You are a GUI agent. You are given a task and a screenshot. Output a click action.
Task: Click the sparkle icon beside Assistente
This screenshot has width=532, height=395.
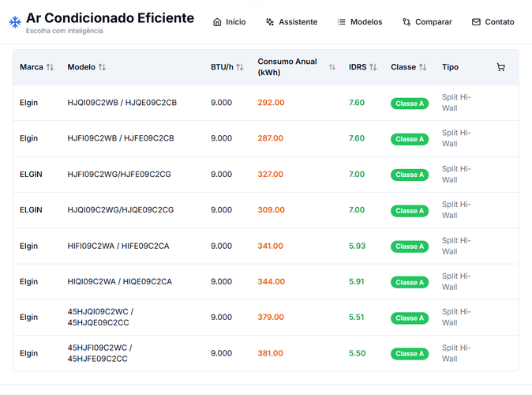[270, 22]
